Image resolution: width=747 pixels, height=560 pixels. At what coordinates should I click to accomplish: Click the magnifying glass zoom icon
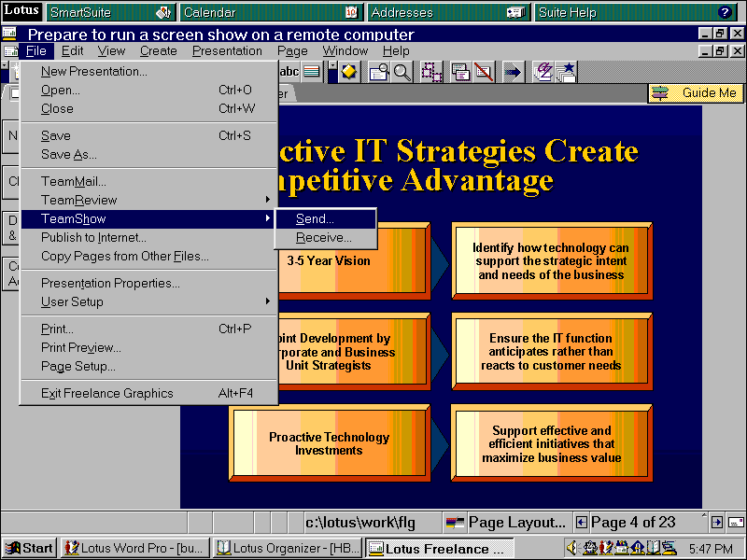(402, 72)
